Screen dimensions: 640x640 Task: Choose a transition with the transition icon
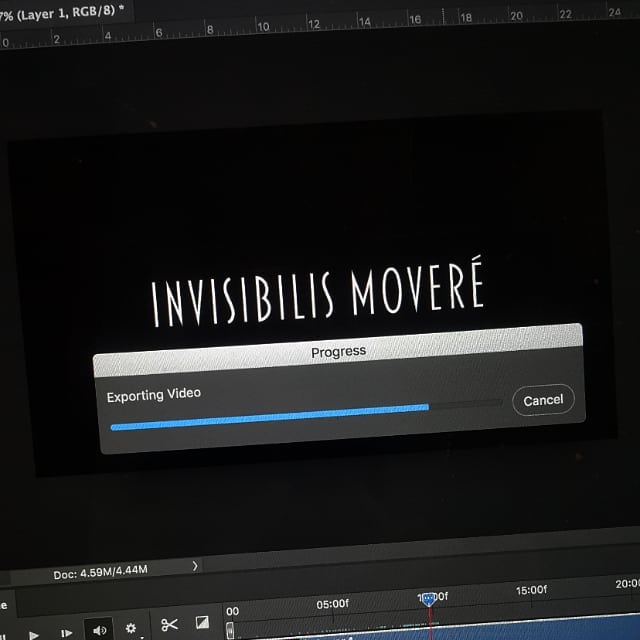tap(202, 623)
